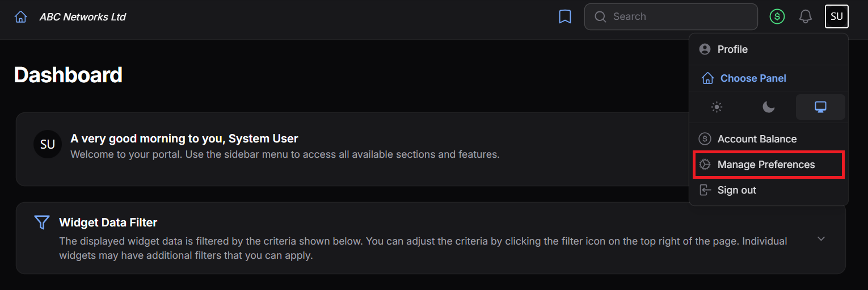868x290 pixels.
Task: Open the bookmark icon in the top bar
Action: coord(565,16)
